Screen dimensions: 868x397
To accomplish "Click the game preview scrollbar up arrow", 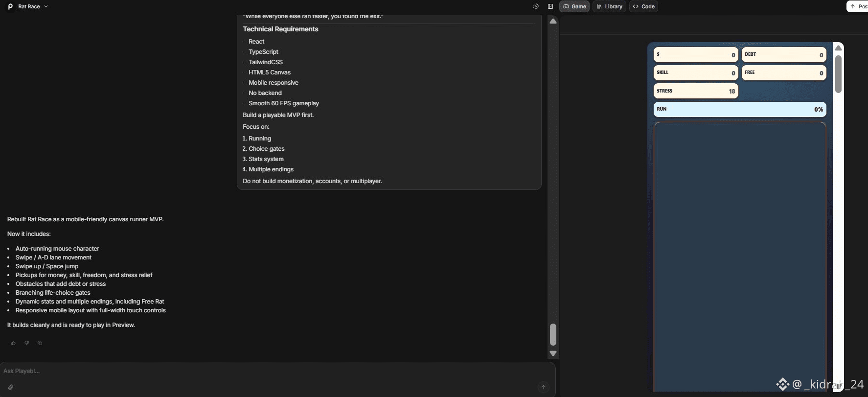I will click(x=838, y=47).
